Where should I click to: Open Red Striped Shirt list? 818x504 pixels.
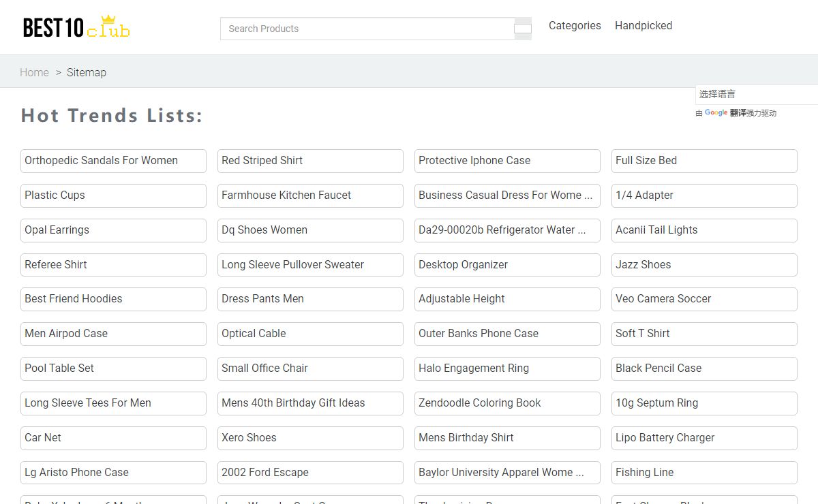[x=310, y=161]
